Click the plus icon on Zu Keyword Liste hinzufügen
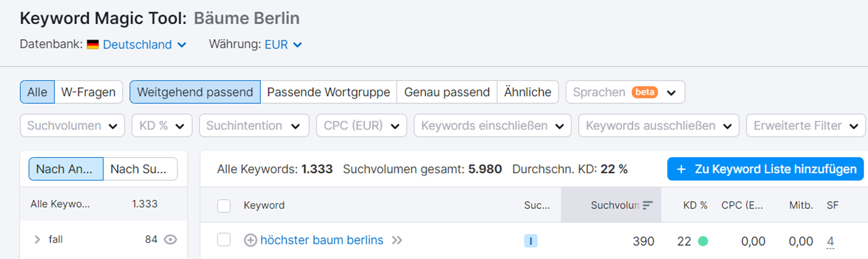Screen dimensions: 868x259 [681, 169]
